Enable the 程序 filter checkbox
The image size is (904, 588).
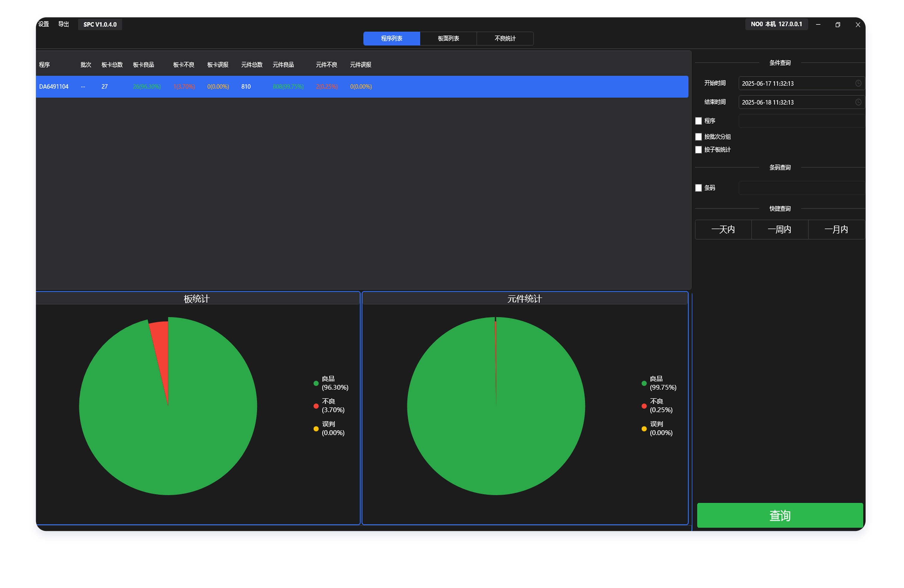pyautogui.click(x=698, y=121)
